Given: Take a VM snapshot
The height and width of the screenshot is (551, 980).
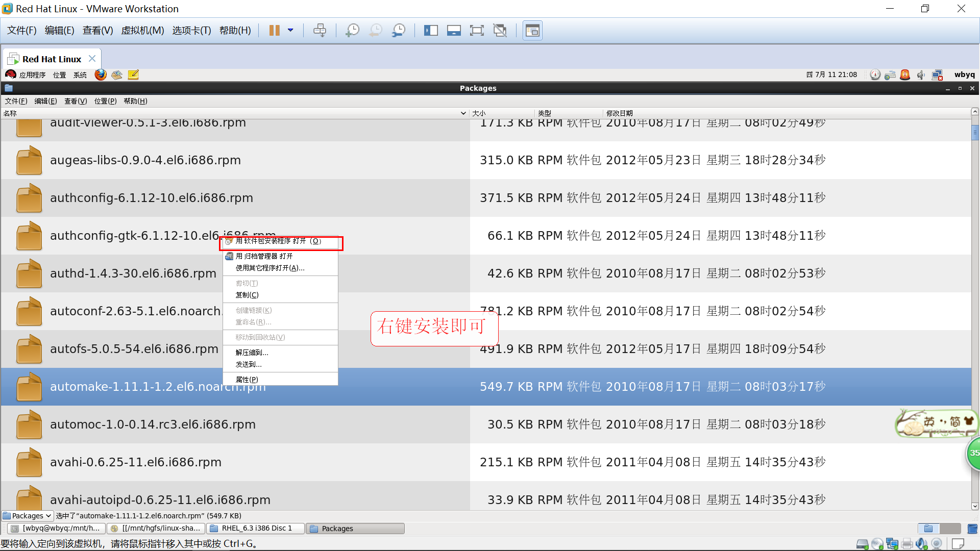Looking at the screenshot, I should click(x=352, y=31).
